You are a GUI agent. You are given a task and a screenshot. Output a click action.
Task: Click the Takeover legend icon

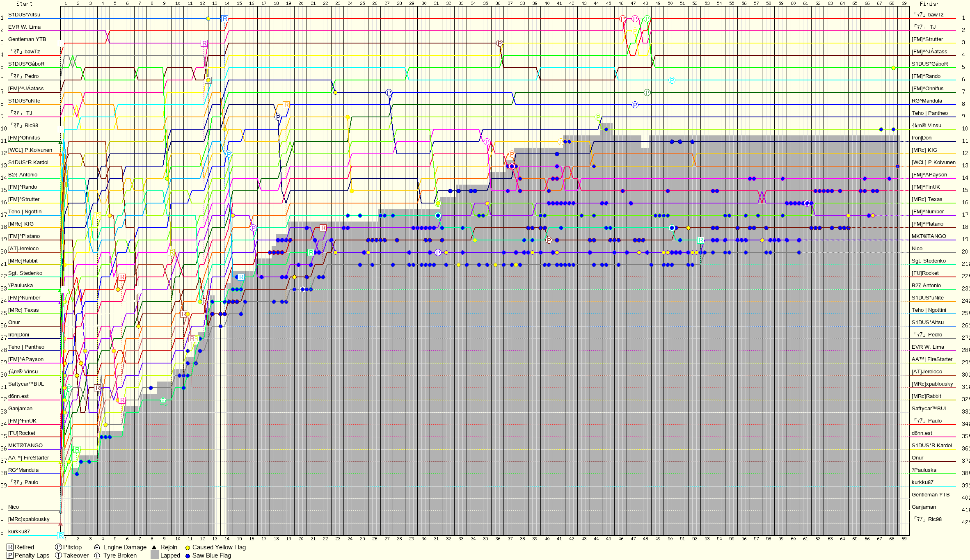point(58,555)
